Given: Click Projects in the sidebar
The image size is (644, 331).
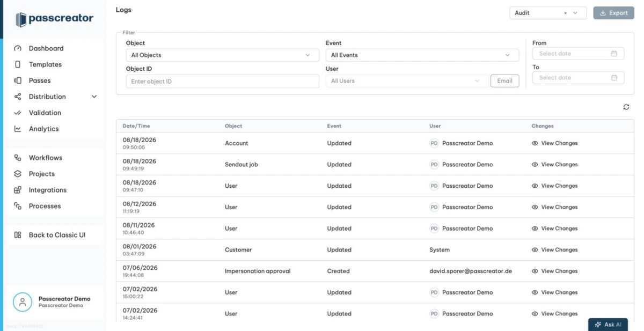Looking at the screenshot, I should click(42, 174).
